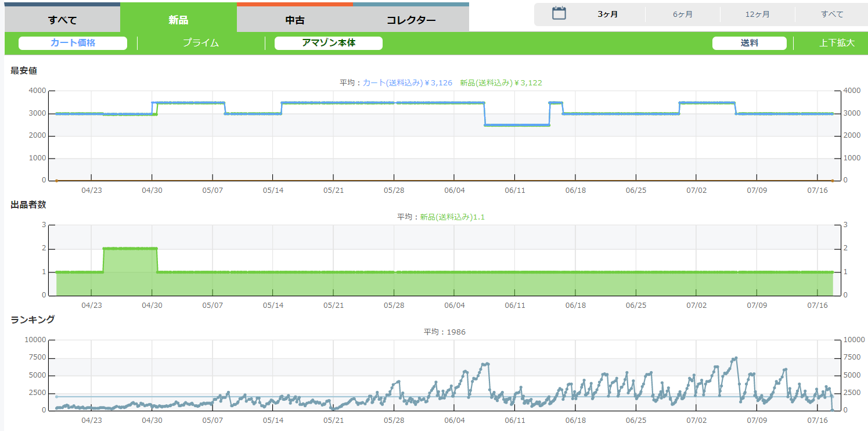The width and height of the screenshot is (868, 431).
Task: Set the chart period to 3ヶ月
Action: [x=608, y=15]
